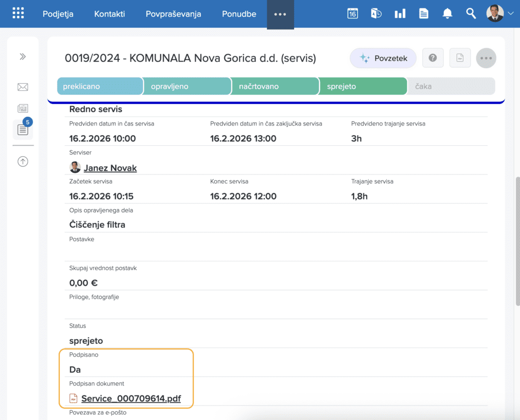Click the search magnifier icon
The width and height of the screenshot is (520, 420).
click(x=471, y=14)
